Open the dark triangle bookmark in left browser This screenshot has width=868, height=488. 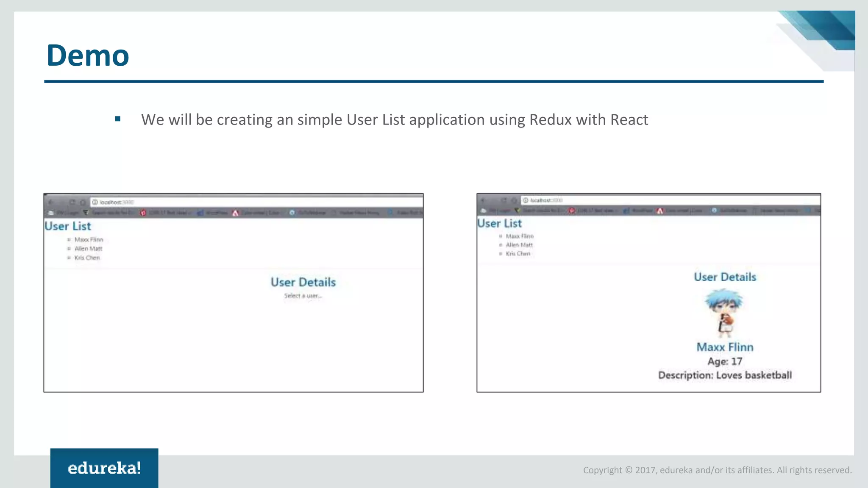86,213
